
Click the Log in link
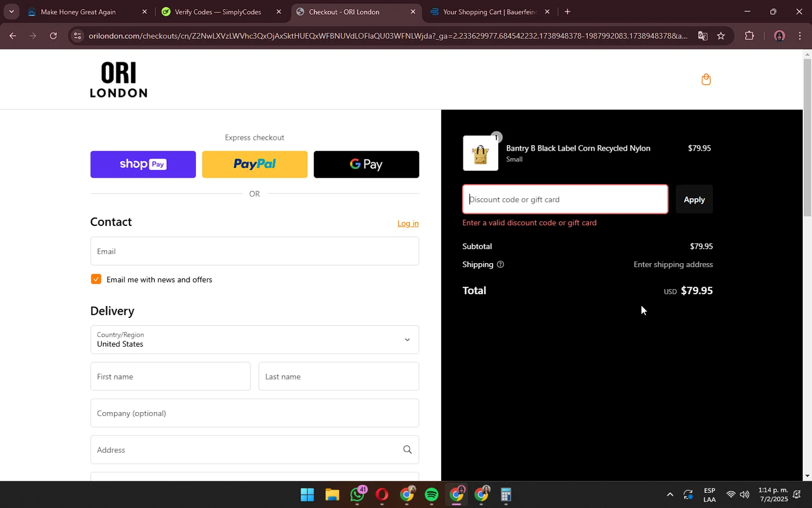[408, 223]
